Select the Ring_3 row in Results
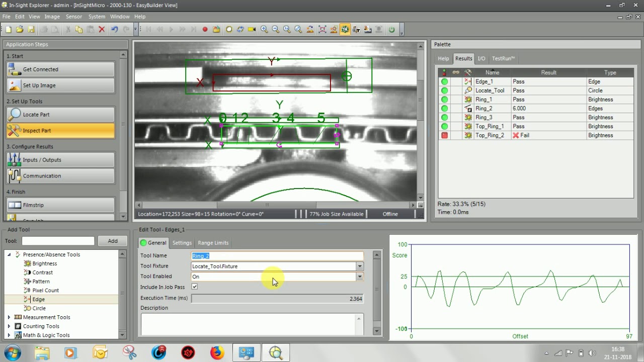This screenshot has width=644, height=362. coord(536,118)
